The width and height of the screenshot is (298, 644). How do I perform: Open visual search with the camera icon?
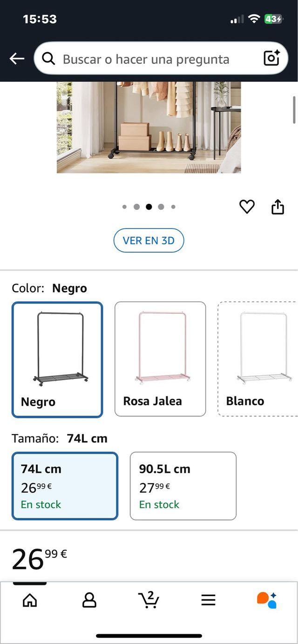click(x=271, y=58)
